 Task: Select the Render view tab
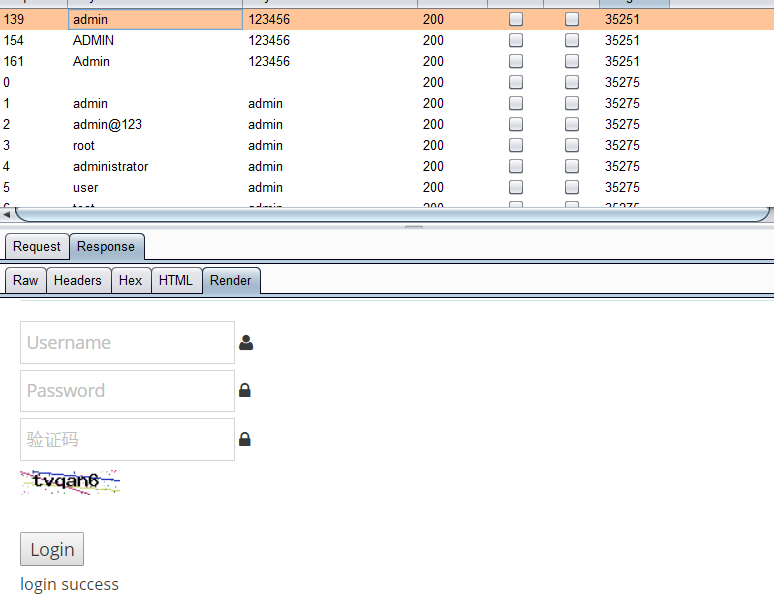pos(231,280)
